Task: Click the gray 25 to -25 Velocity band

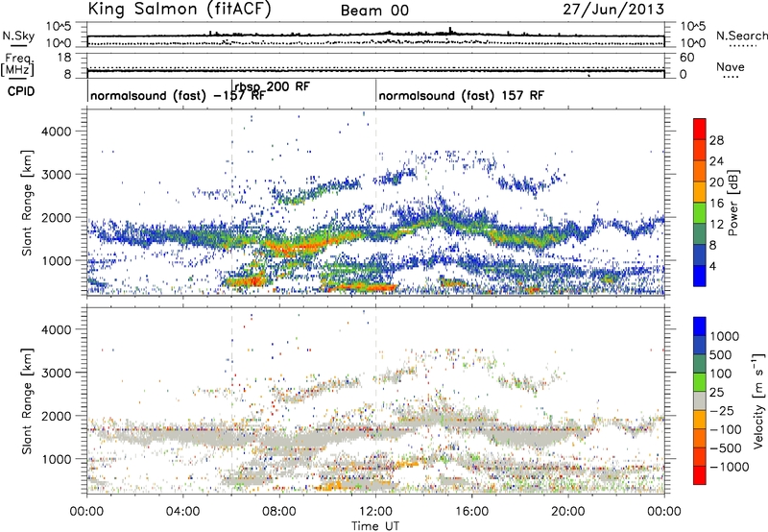Action: [x=700, y=400]
